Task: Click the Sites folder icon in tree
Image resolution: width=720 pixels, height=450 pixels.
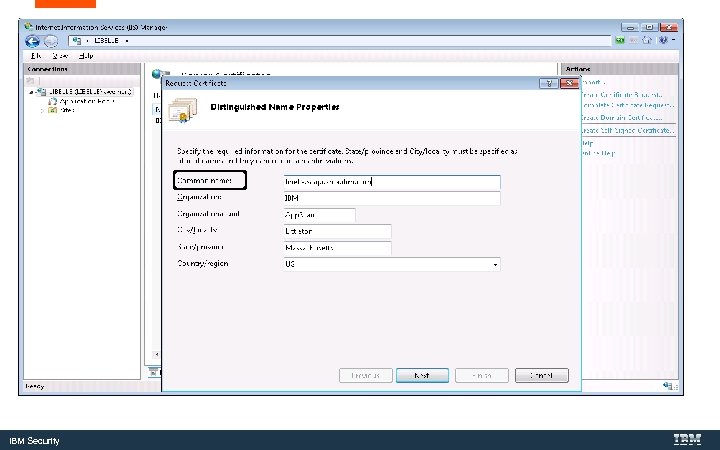Action: pyautogui.click(x=53, y=110)
